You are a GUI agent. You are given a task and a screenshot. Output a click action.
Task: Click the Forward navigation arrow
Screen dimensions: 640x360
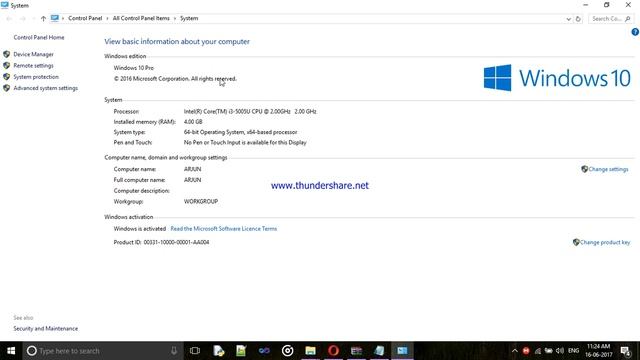coord(22,19)
